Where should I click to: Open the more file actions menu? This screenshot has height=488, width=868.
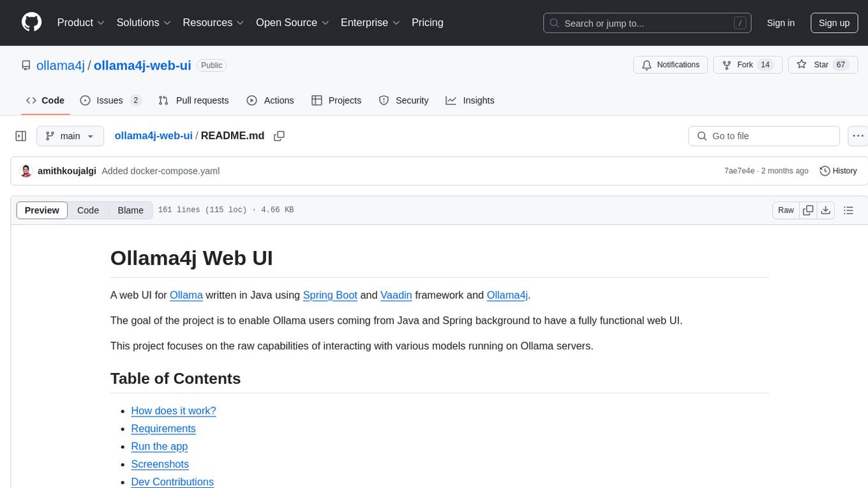click(858, 136)
